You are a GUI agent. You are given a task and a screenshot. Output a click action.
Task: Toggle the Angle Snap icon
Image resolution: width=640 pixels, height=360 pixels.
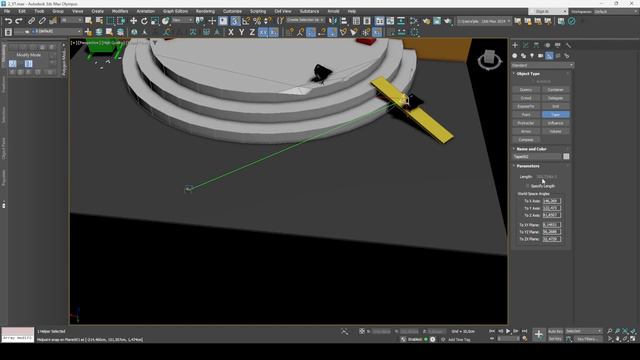point(246,21)
